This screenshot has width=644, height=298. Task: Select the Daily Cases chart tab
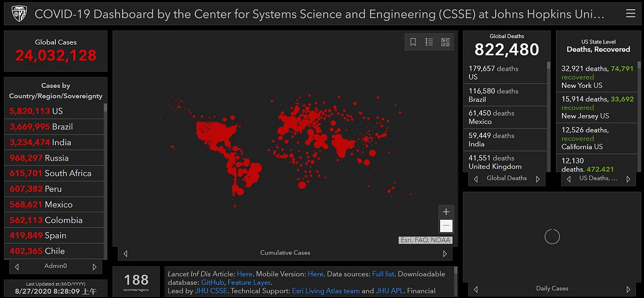click(552, 289)
